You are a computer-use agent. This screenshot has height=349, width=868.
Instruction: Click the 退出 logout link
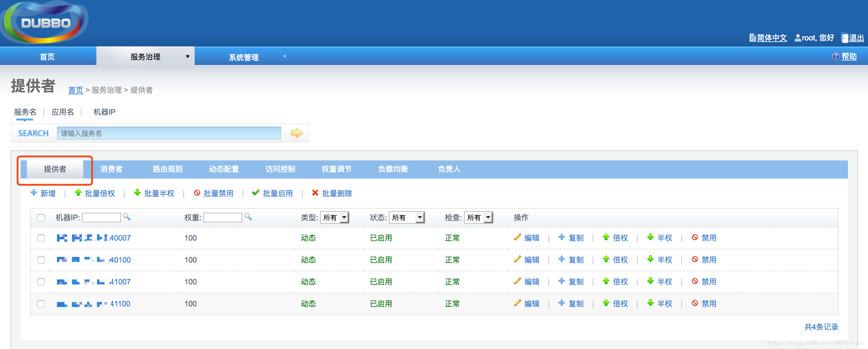(856, 38)
